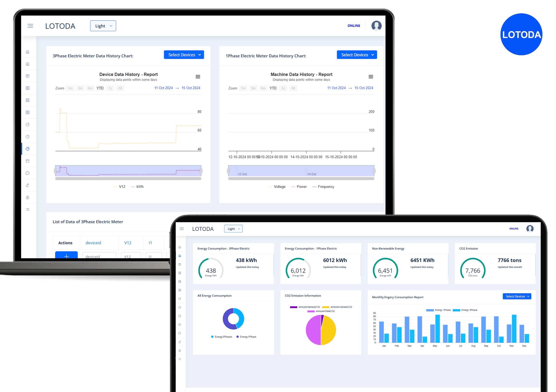Sort by the V12 column header

click(x=128, y=243)
